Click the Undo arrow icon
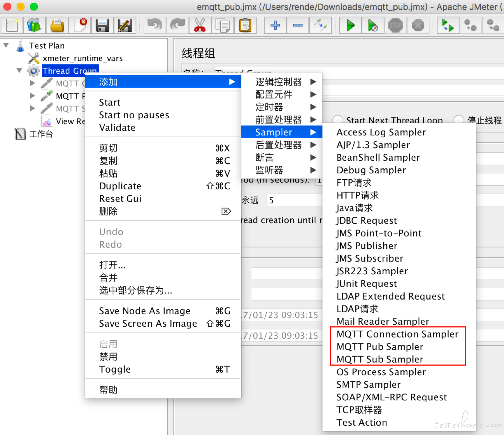 coord(155,25)
